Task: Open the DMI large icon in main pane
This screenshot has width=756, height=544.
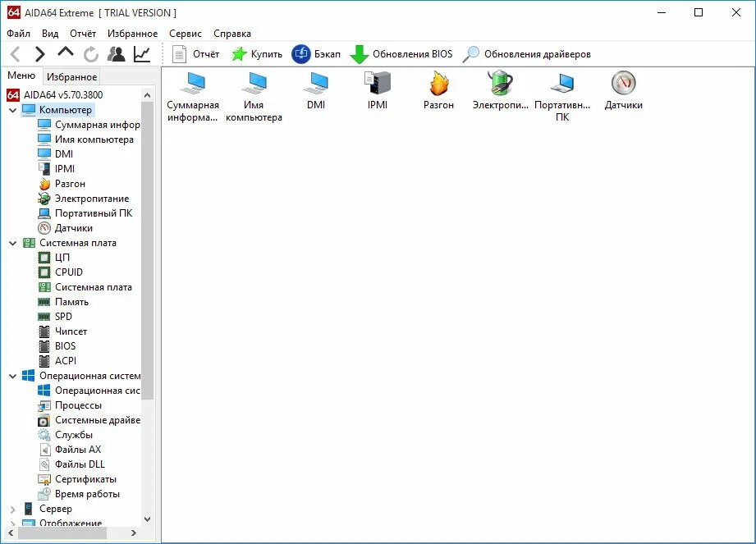Action: tap(316, 90)
